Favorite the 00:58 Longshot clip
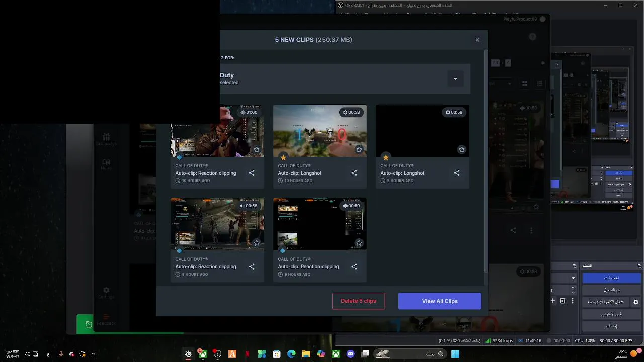 click(359, 149)
